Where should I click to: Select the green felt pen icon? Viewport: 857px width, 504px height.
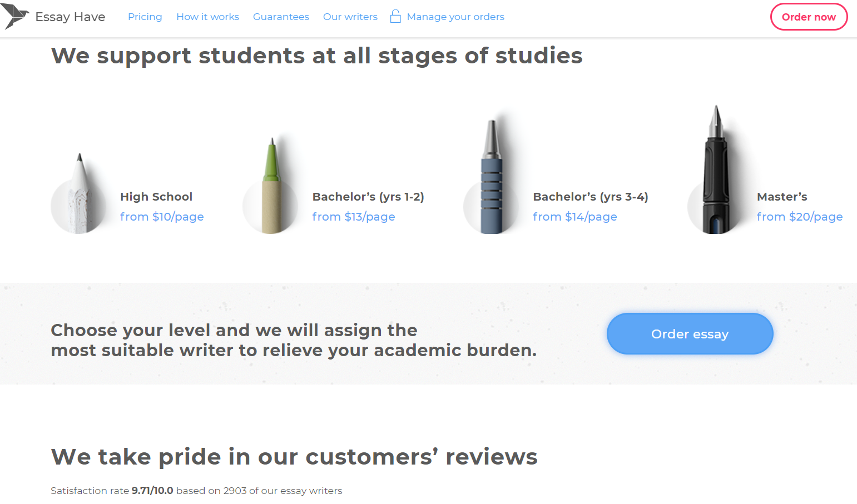point(271,186)
